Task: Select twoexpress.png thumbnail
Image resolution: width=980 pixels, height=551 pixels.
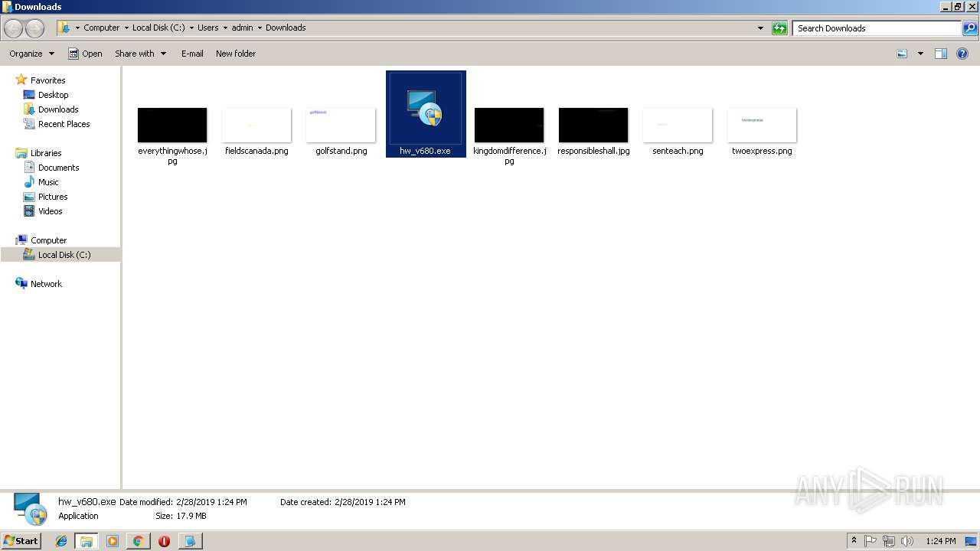Action: (x=762, y=125)
